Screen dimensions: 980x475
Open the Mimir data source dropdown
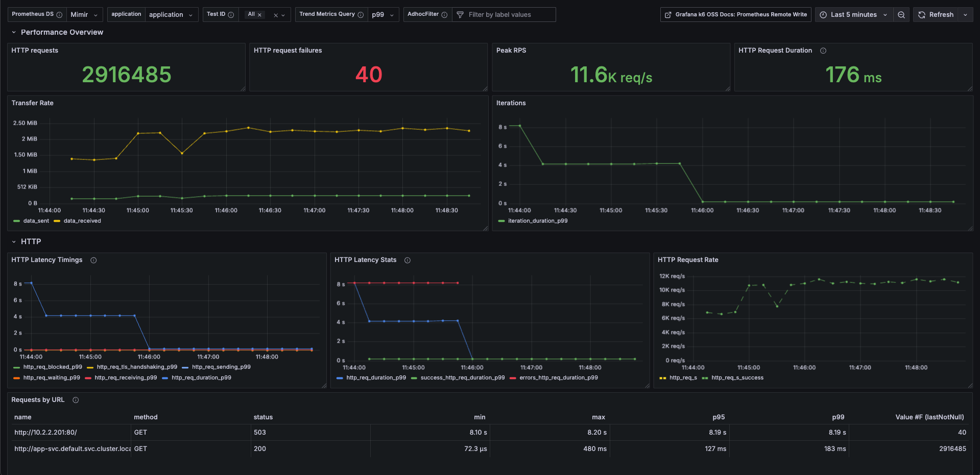(84, 15)
